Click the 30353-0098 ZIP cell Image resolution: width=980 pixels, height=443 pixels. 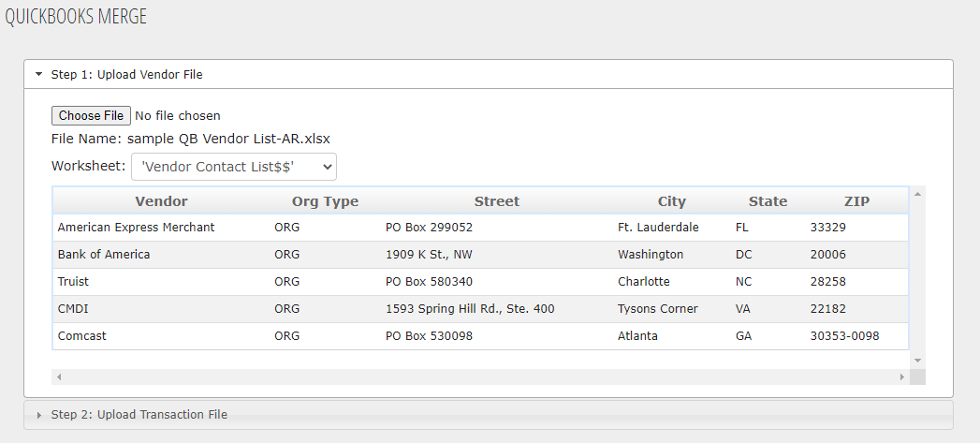856,336
